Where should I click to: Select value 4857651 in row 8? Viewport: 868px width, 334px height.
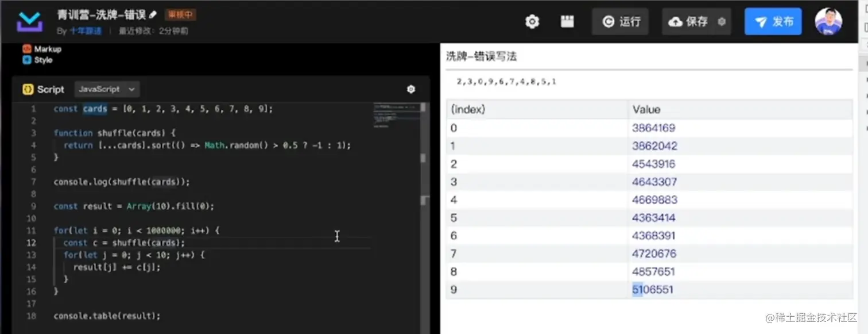click(654, 271)
